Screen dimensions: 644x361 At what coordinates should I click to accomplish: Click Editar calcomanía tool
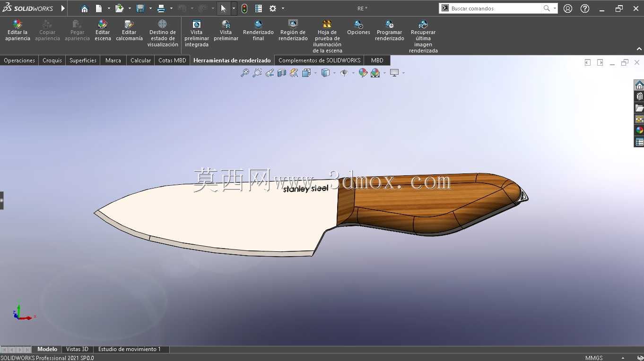[129, 31]
